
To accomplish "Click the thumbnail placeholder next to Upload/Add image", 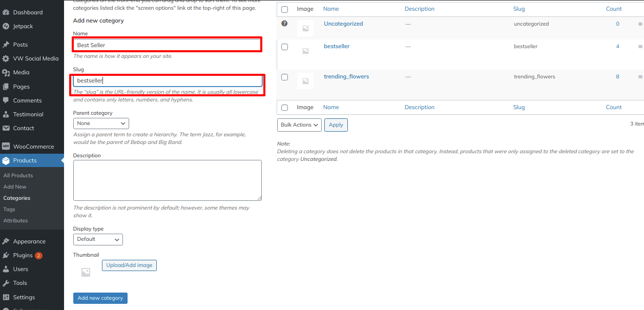I will 86,273.
